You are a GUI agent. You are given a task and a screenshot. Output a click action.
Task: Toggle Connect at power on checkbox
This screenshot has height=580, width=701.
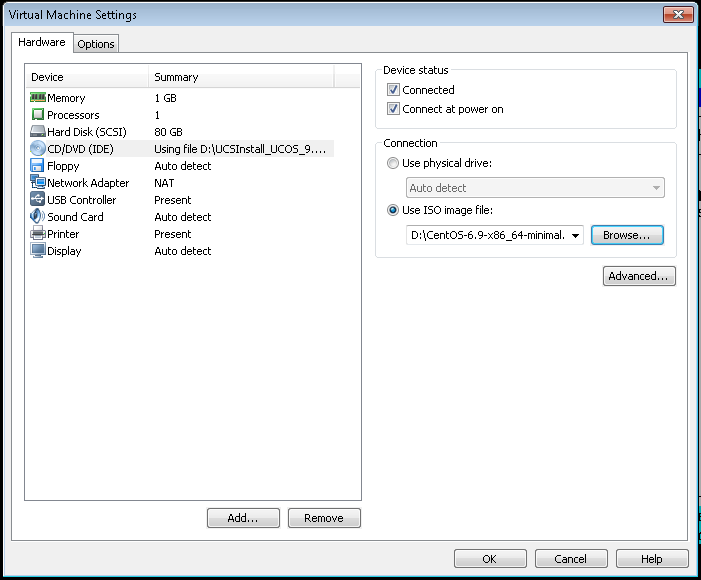coord(393,109)
